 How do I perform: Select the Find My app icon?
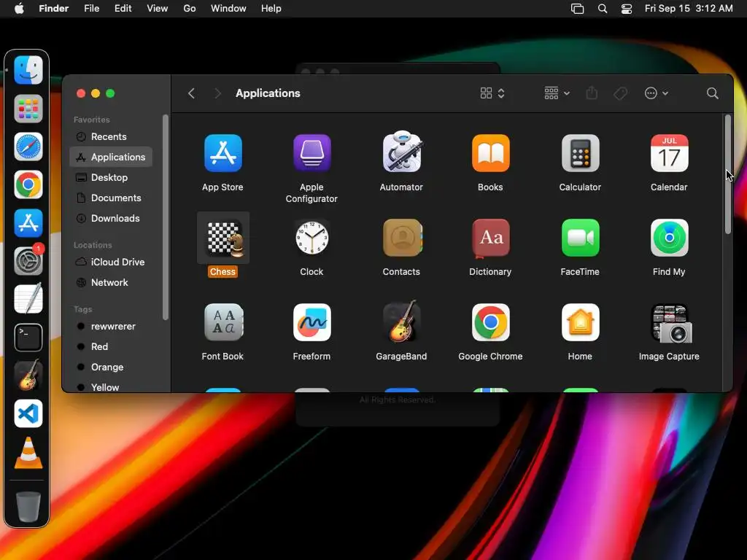tap(669, 238)
